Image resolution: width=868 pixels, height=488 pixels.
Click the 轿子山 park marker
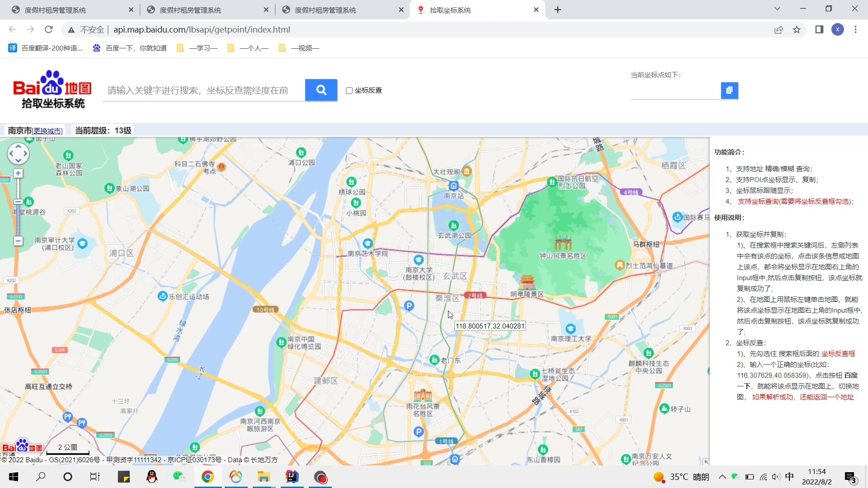664,408
